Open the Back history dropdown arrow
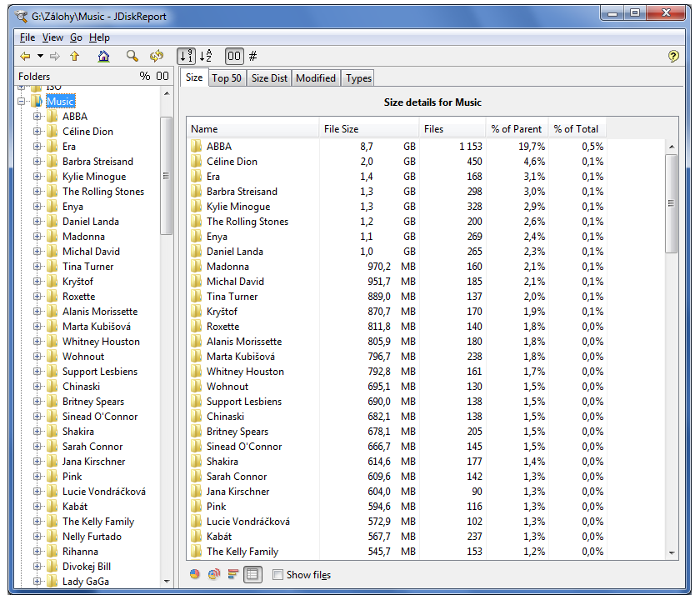Image resolution: width=700 pixels, height=600 pixels. (40, 57)
